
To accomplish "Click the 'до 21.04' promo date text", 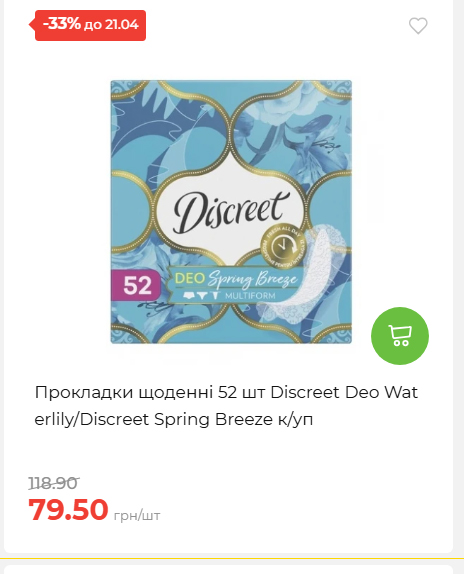I will pyautogui.click(x=111, y=25).
